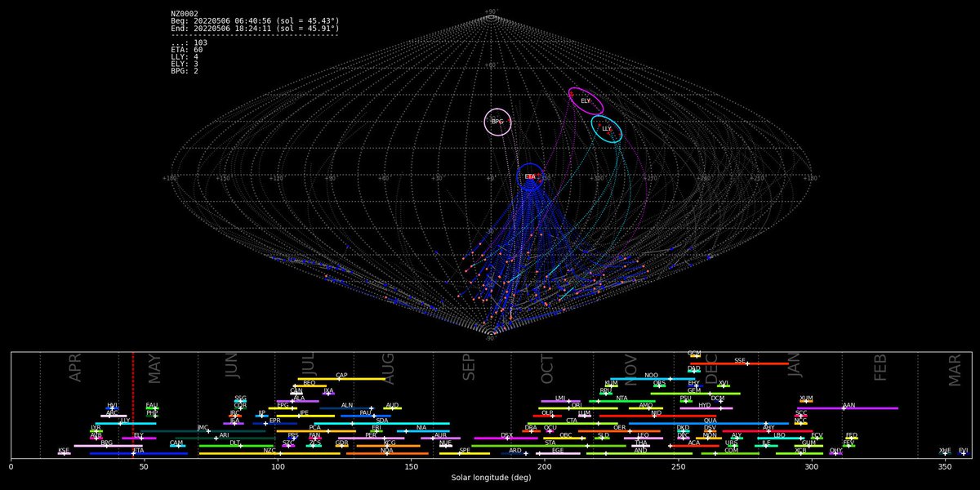
Task: Click the 'BPG: 2' count in the legend
Action: click(x=185, y=71)
